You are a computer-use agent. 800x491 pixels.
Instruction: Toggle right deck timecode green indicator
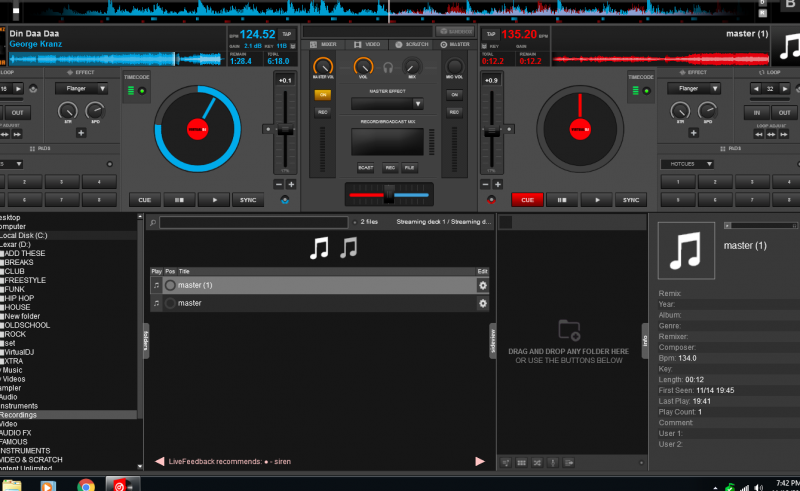[646, 91]
